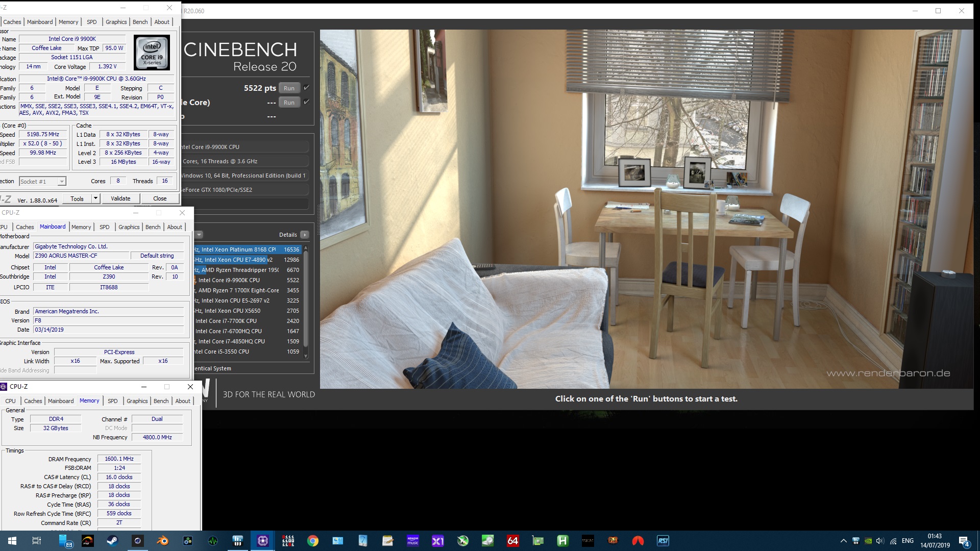Open About tab in the Memory CPU-Z window
The height and width of the screenshot is (551, 980).
click(x=183, y=401)
